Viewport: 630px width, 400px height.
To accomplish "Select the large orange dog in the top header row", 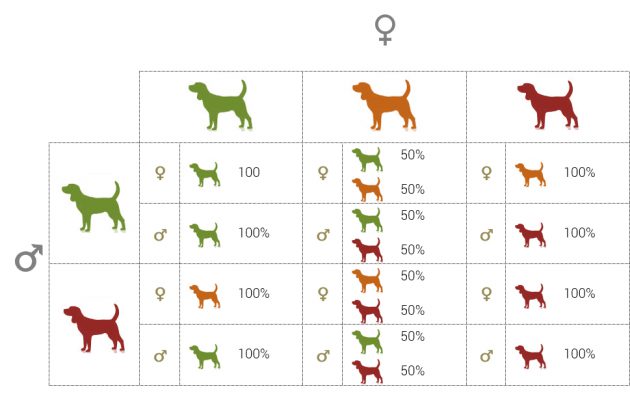I will click(382, 103).
